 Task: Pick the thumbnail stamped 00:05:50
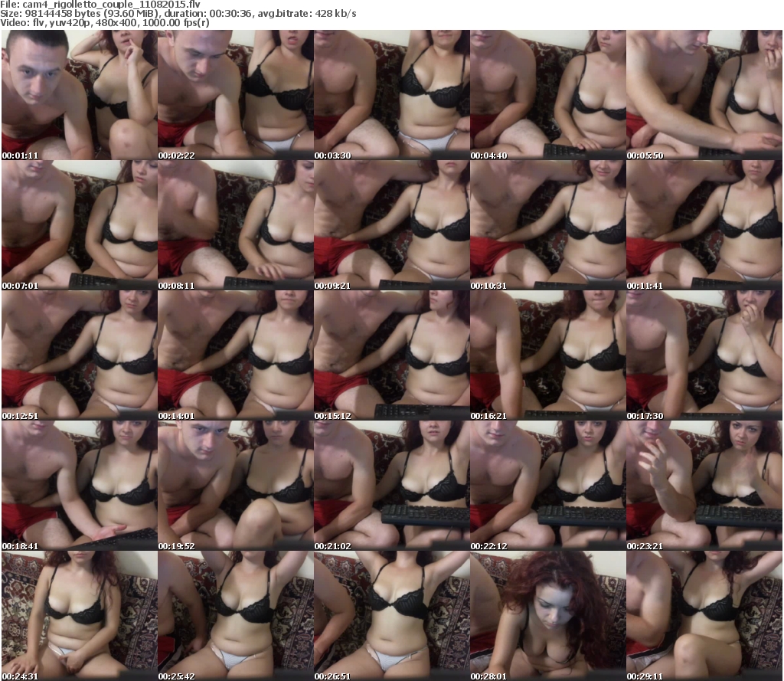pos(704,95)
